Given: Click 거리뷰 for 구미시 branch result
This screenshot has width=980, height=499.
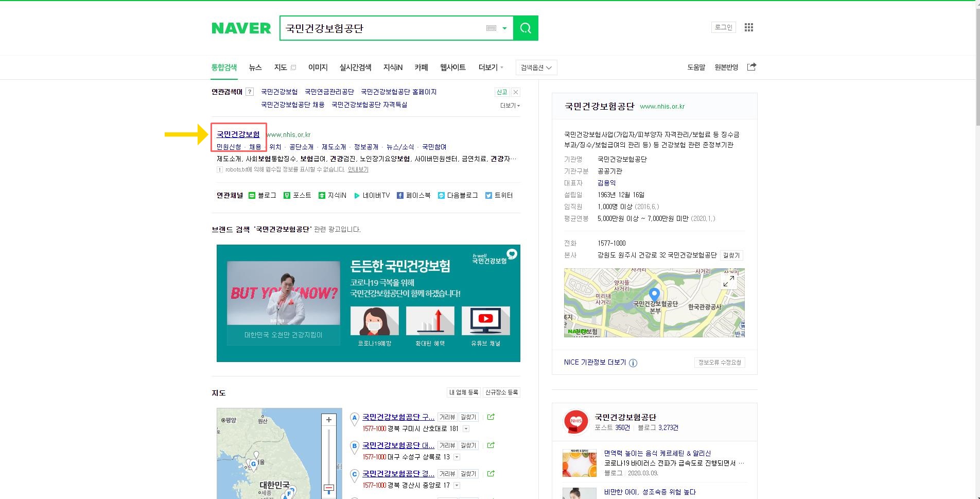Looking at the screenshot, I should (x=447, y=417).
